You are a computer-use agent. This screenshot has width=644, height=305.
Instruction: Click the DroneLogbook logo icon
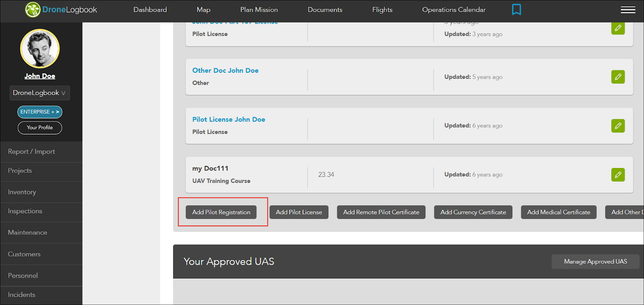33,10
